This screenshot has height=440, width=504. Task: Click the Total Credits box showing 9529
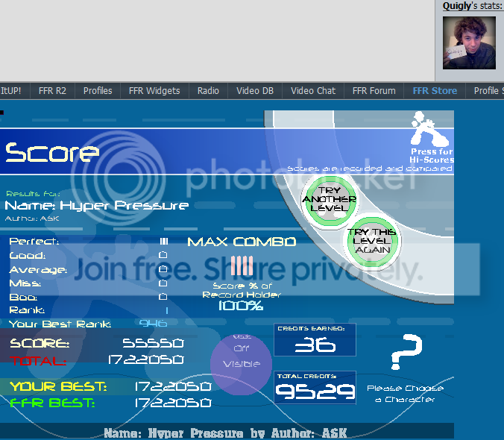[315, 388]
